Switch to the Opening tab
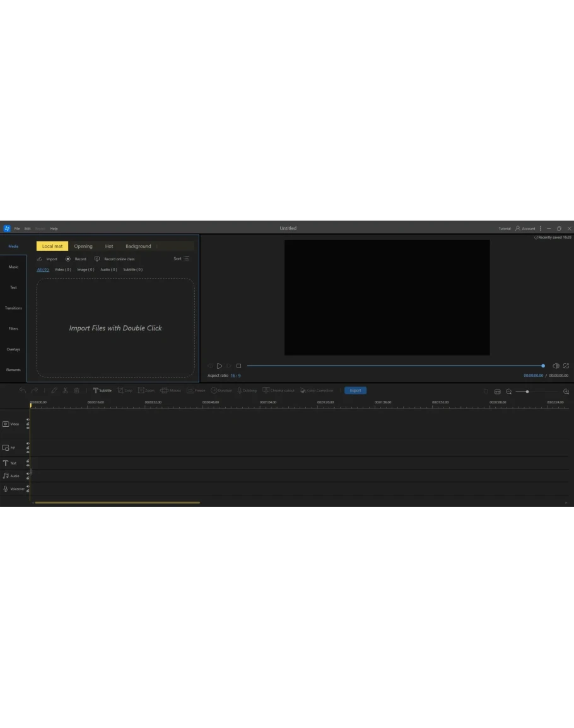 tap(83, 246)
